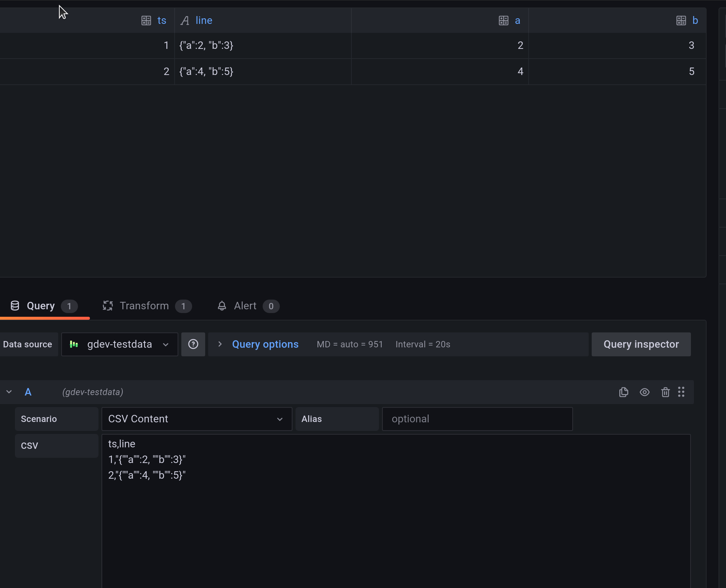Collapse query A row chevron
The width and height of the screenshot is (726, 588).
9,392
